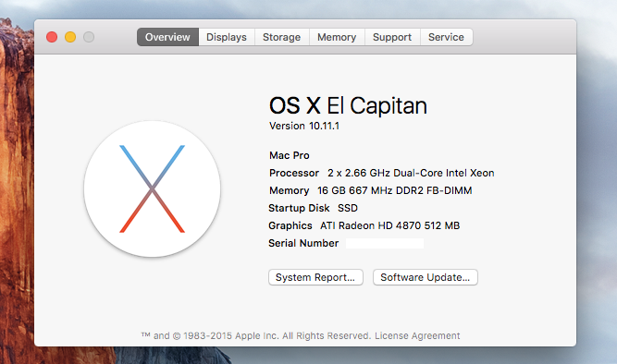Select the Mac Pro model name

pyautogui.click(x=290, y=155)
